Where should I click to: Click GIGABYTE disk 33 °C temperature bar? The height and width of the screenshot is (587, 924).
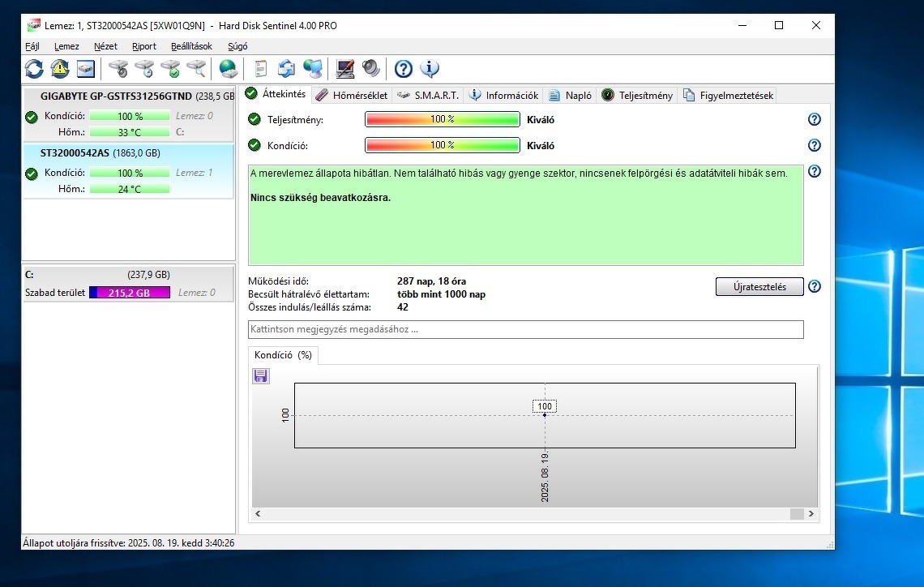(x=130, y=133)
